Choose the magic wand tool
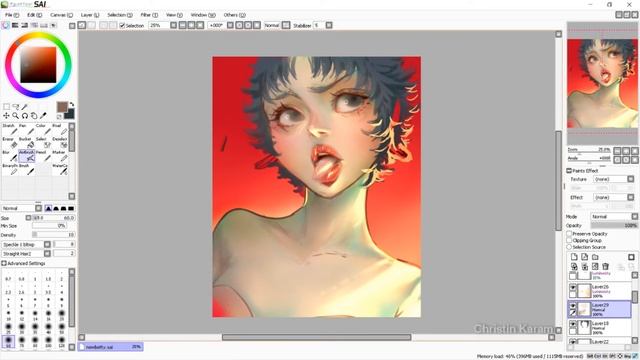640x360 pixels. pyautogui.click(x=24, y=107)
